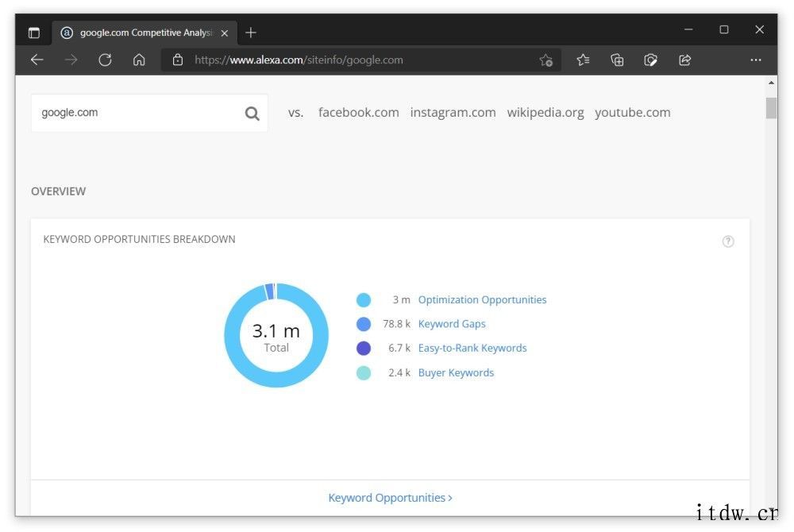Add this page to favorites
794x532 pixels.
[x=546, y=60]
